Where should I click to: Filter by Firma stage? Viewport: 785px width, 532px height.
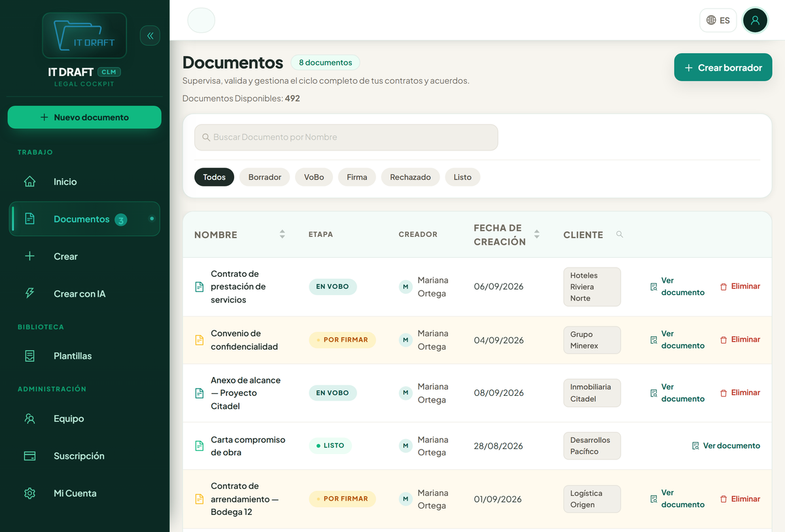pyautogui.click(x=357, y=177)
